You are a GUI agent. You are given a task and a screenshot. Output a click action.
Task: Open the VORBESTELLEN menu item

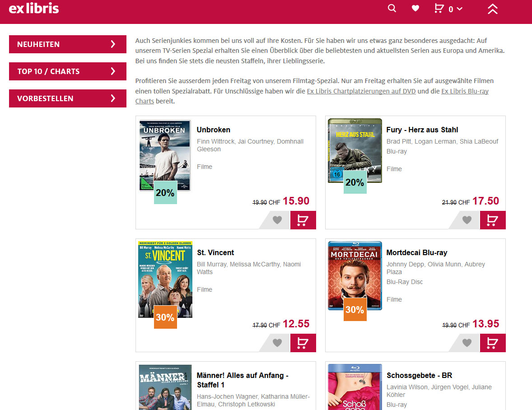click(x=68, y=98)
